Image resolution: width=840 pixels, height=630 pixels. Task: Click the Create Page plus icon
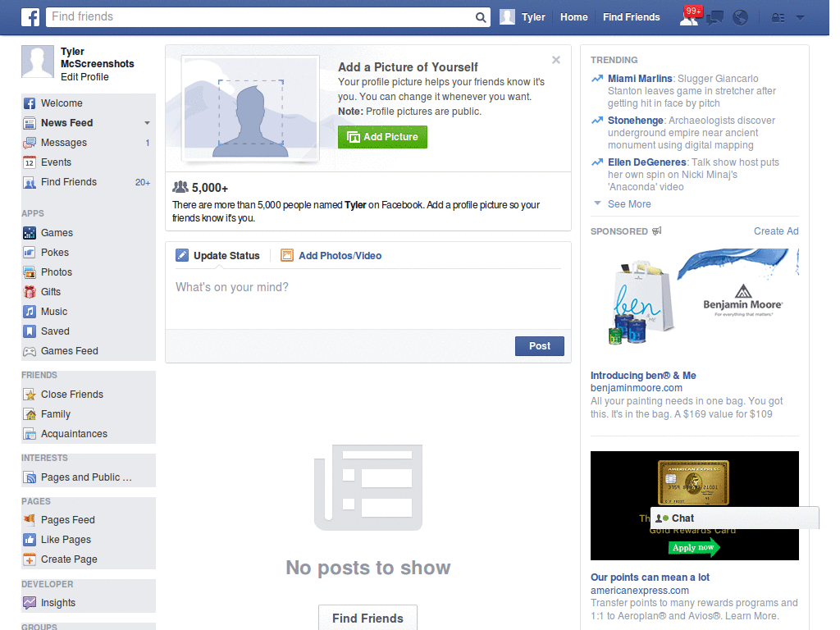click(x=30, y=559)
